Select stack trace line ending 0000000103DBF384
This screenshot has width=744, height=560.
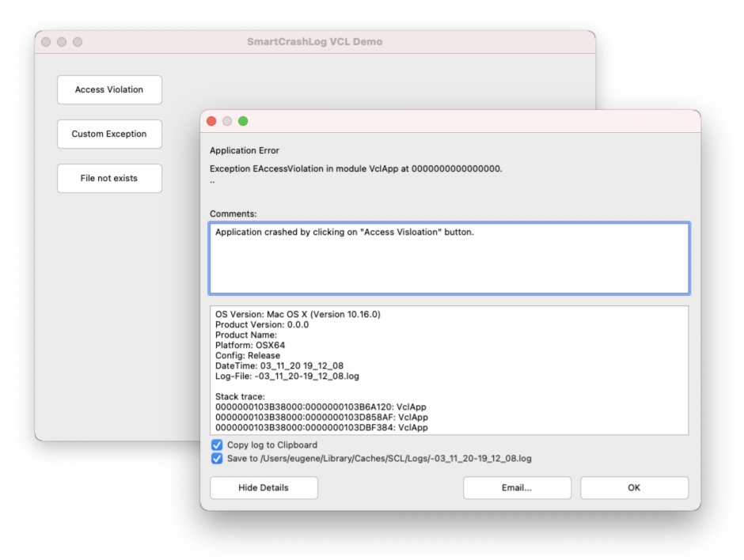[321, 428]
